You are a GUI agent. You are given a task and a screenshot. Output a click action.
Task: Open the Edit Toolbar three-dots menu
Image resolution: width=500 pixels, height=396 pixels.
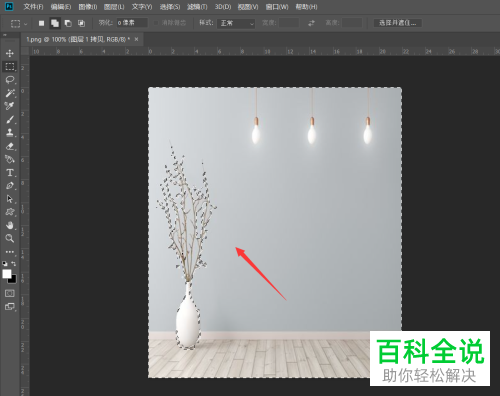pos(10,252)
